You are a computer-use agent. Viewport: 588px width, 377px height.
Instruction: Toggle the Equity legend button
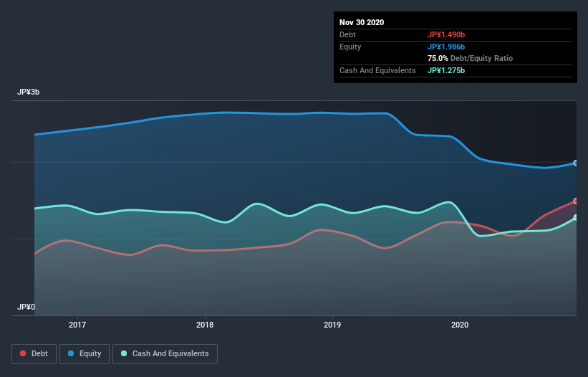click(x=85, y=354)
